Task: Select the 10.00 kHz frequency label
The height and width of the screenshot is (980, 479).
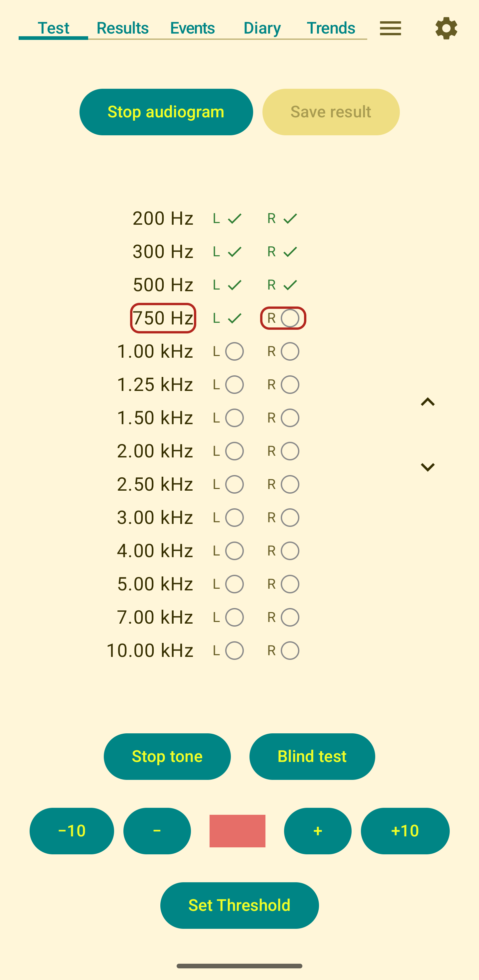Action: point(150,650)
